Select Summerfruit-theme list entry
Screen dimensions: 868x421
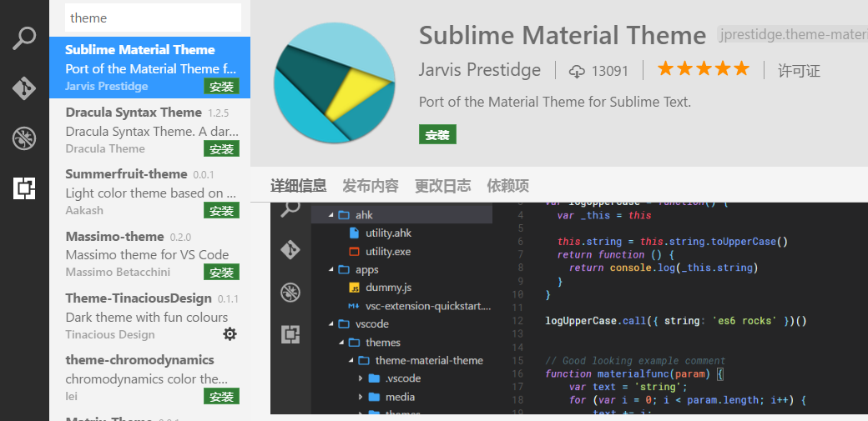point(149,192)
